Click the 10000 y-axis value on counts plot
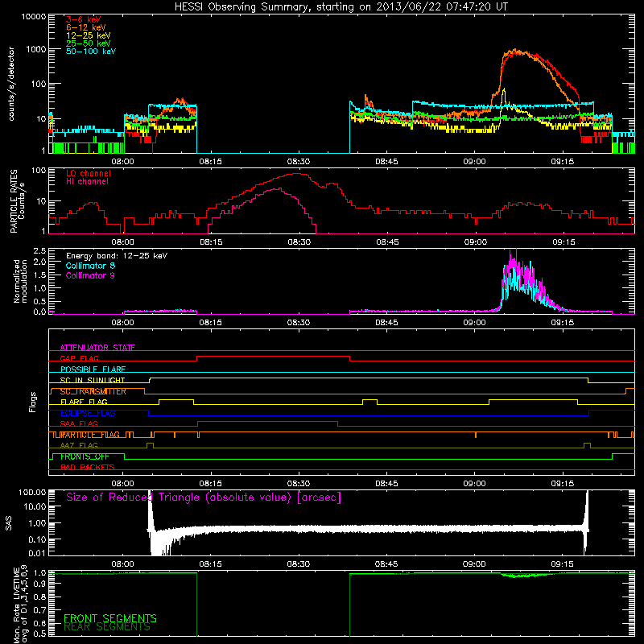The height and width of the screenshot is (644, 644). pos(33,16)
